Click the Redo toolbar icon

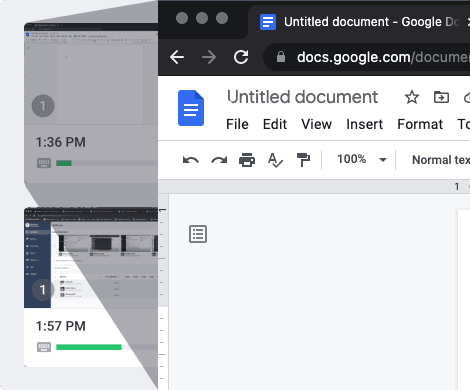[219, 160]
